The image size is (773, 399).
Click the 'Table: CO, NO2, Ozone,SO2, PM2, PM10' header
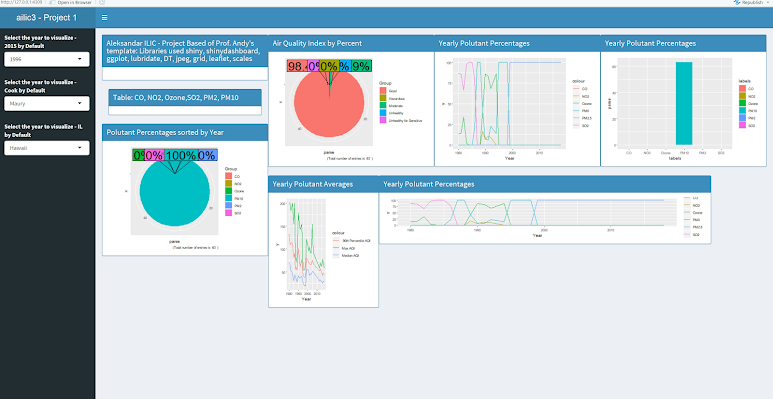pos(185,98)
